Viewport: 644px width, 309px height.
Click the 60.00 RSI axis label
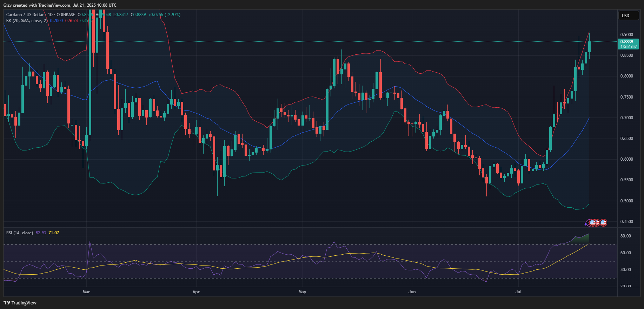[626, 253]
